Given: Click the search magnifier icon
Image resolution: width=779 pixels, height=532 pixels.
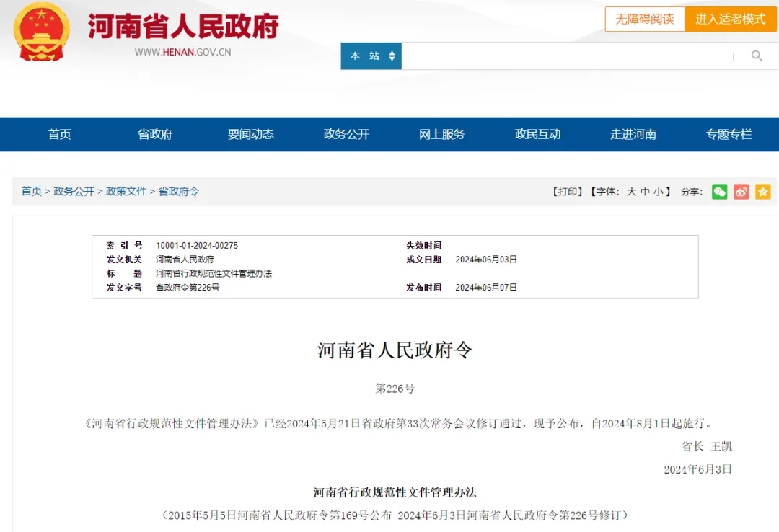Looking at the screenshot, I should click(x=757, y=56).
